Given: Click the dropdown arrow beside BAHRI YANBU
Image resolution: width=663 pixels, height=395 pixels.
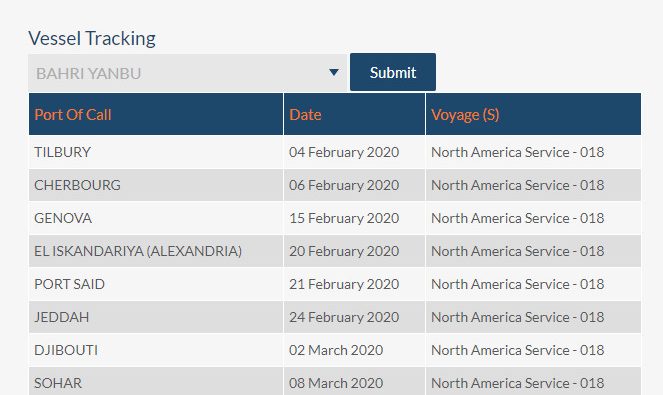Looking at the screenshot, I should [334, 72].
